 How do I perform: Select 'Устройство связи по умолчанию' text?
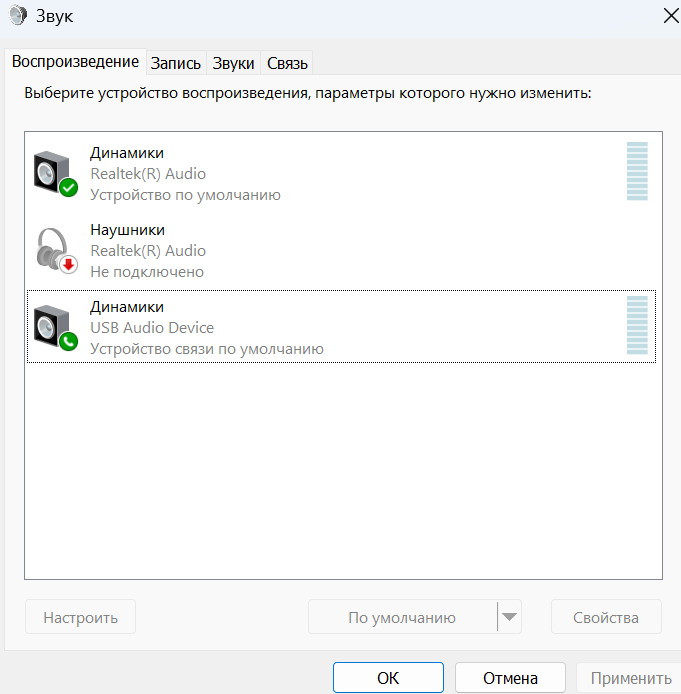207,349
